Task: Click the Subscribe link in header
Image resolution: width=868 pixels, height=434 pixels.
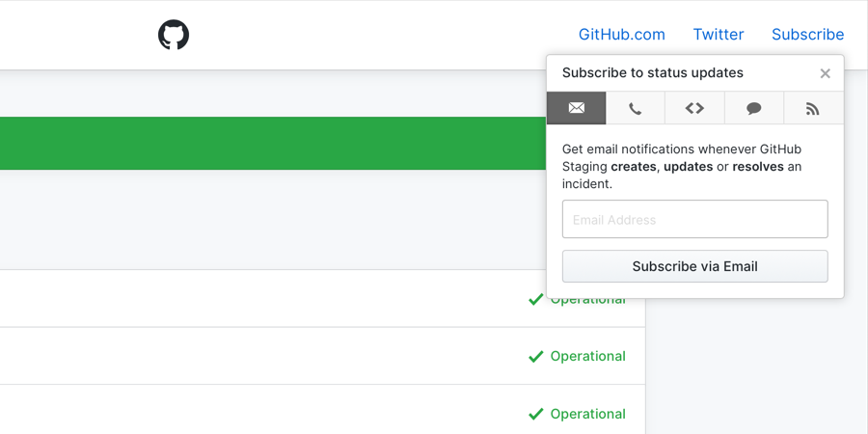Action: point(807,35)
